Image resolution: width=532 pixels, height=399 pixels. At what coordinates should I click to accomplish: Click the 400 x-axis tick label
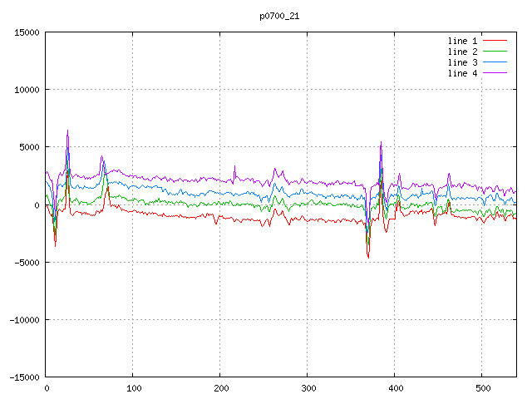(x=395, y=388)
